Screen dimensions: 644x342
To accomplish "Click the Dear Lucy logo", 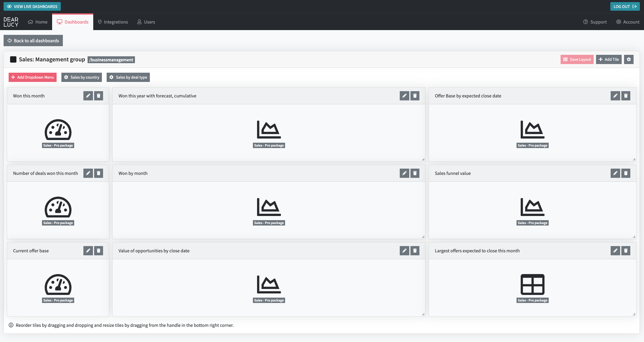I will click(x=11, y=22).
